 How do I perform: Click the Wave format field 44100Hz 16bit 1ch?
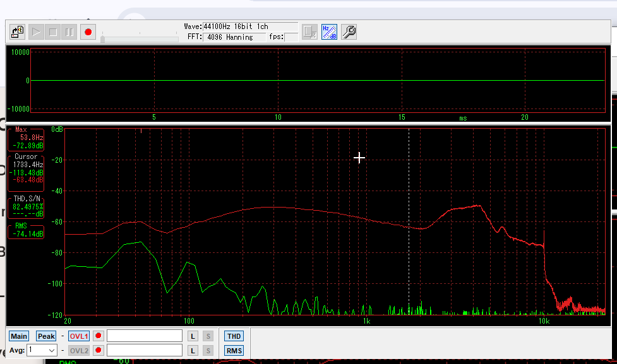[249, 26]
